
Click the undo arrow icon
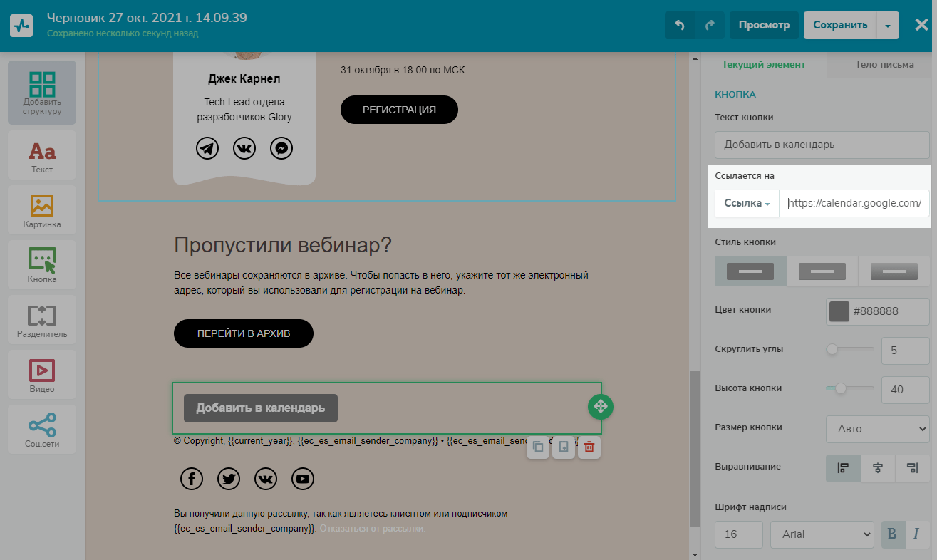(x=680, y=26)
